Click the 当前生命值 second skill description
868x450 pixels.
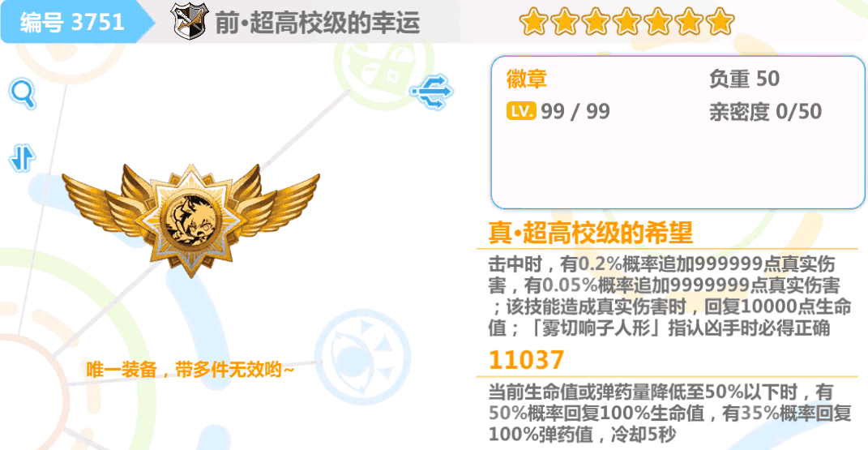669,413
